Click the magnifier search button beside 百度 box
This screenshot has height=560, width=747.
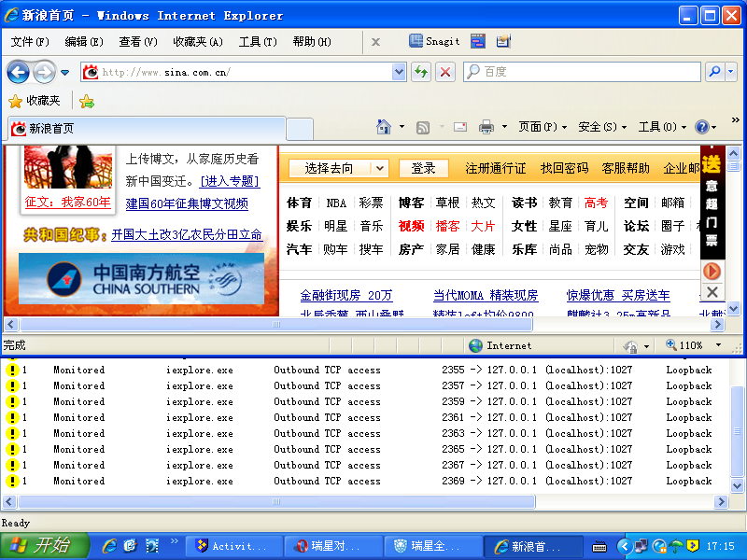click(x=714, y=72)
